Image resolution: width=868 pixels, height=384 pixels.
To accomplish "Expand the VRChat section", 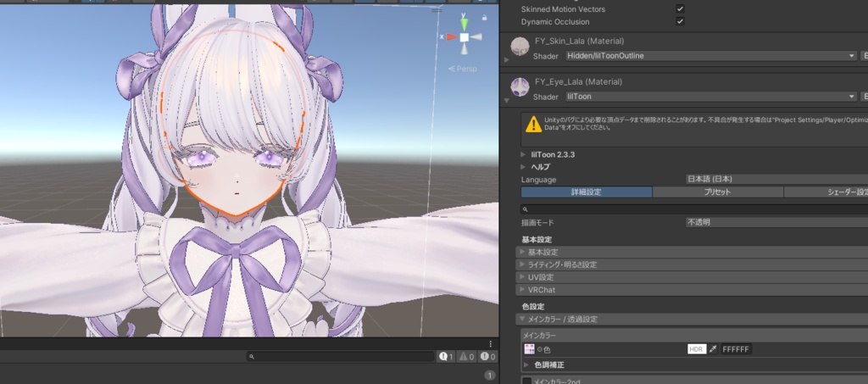I will click(x=692, y=290).
